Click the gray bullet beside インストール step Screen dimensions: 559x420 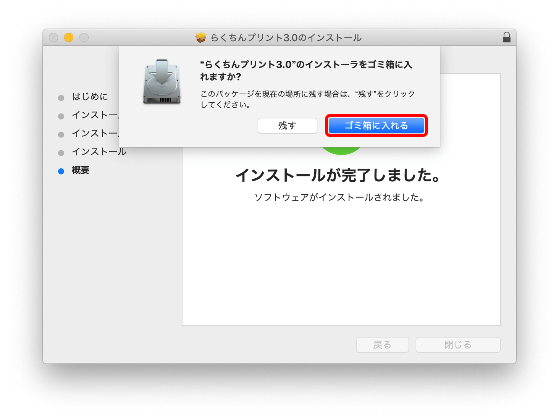tap(61, 153)
